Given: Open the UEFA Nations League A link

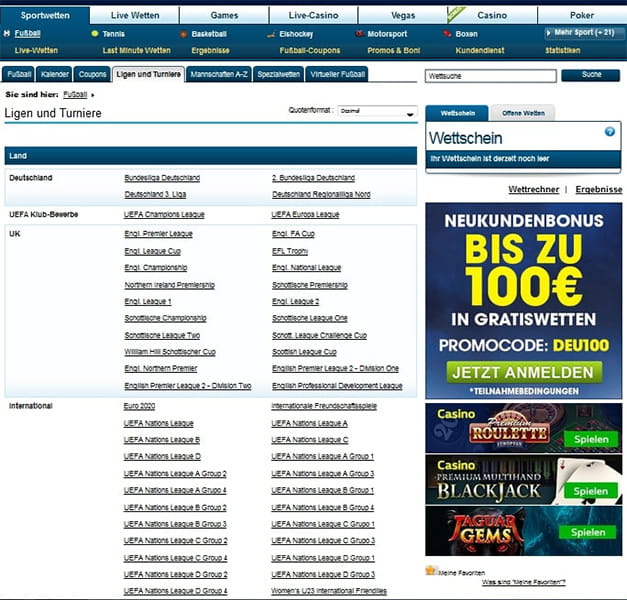Looking at the screenshot, I should 310,423.
